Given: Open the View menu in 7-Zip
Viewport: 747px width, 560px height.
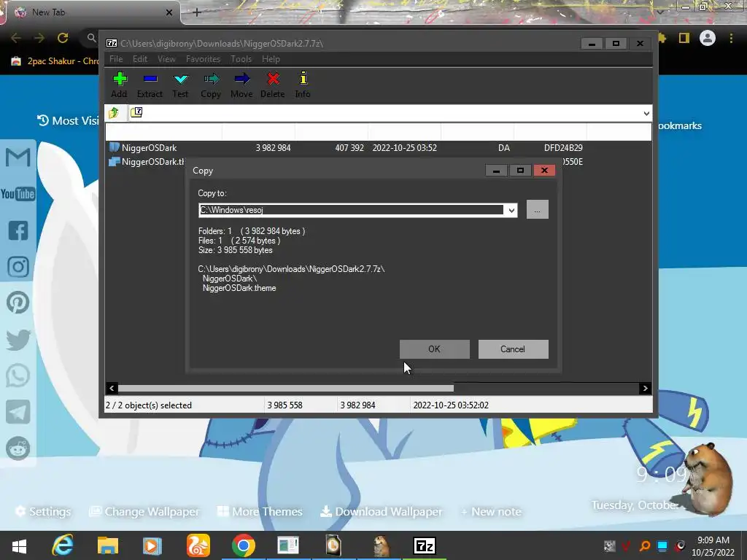Looking at the screenshot, I should (166, 59).
